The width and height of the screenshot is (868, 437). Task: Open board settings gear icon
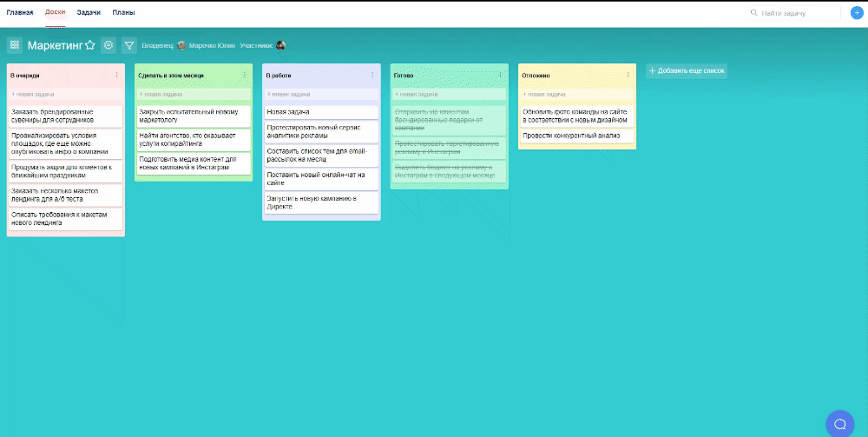click(108, 45)
